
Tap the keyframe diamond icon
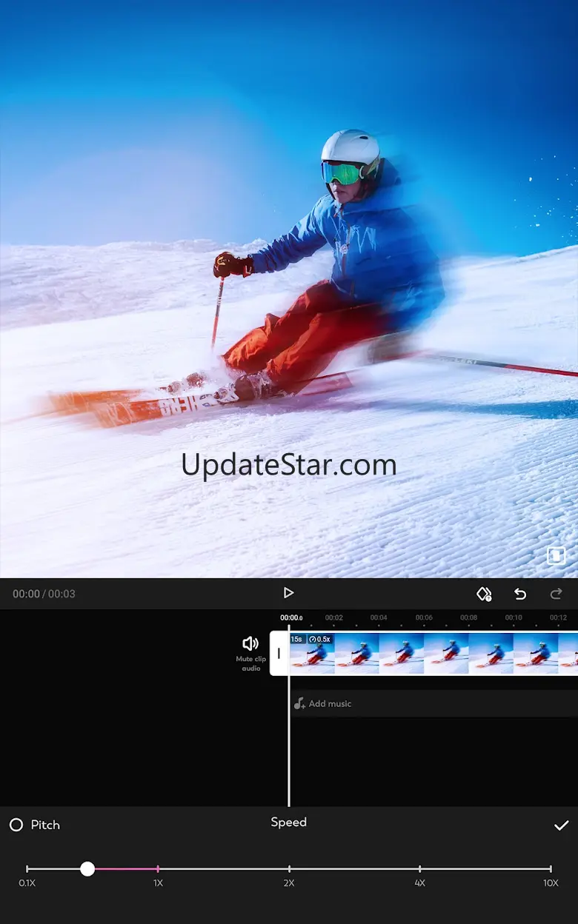(x=484, y=594)
